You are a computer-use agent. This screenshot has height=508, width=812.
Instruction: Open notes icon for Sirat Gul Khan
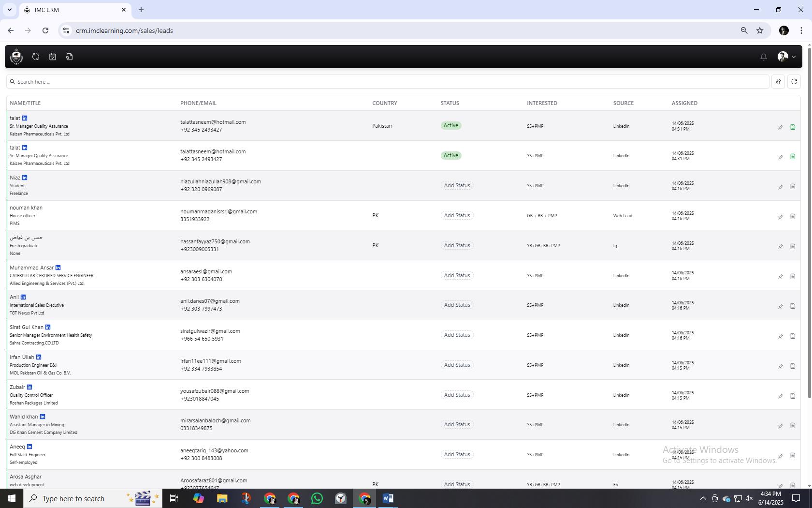(793, 336)
